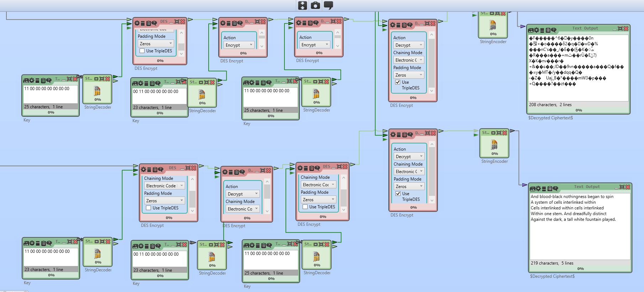
Task: Click scroll-down arrow in first lower-chain DES settings
Action: (x=192, y=211)
